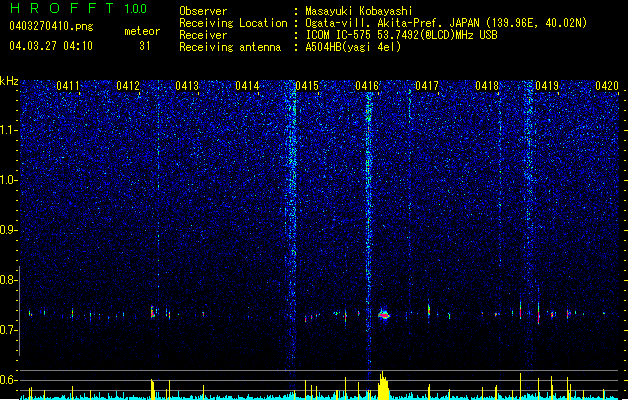
Task: Click the HROFFT 1.0.0 title text
Action: [x=79, y=8]
